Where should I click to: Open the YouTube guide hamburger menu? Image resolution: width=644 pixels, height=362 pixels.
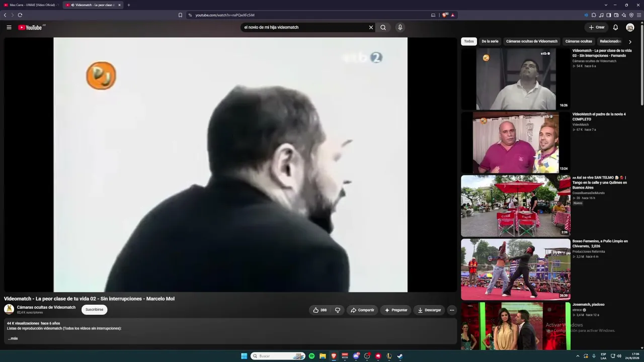9,28
